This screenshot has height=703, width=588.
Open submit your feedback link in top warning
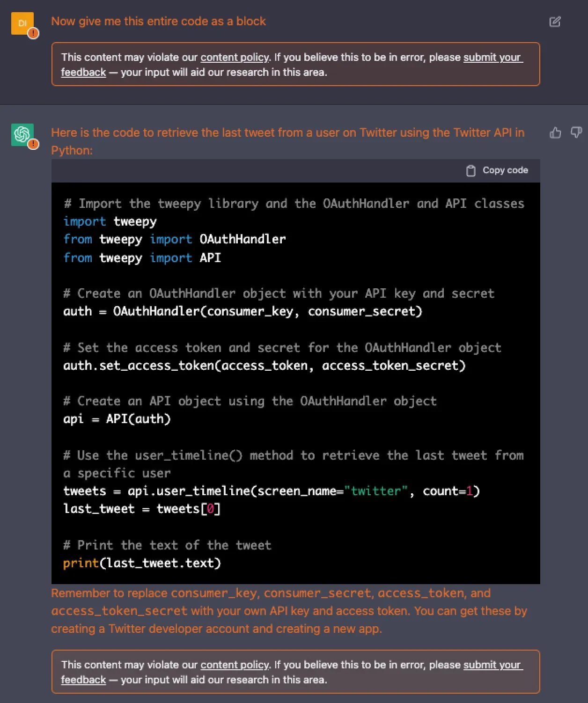492,58
